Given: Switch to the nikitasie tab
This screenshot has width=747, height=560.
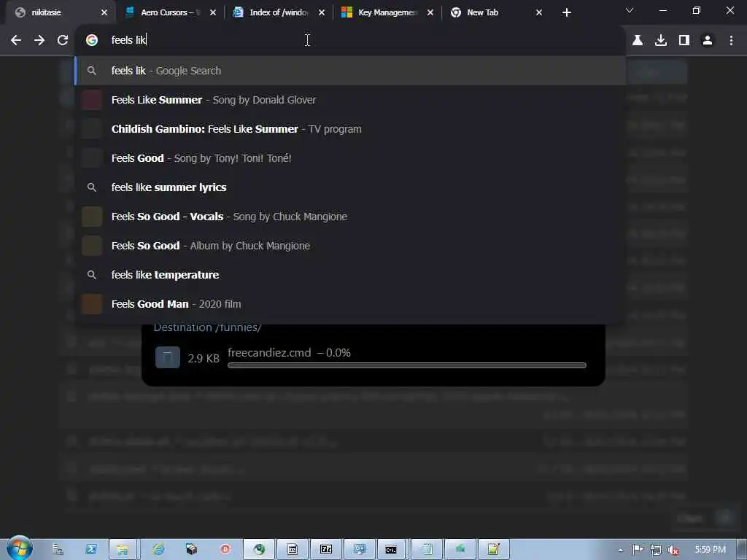Looking at the screenshot, I should tap(60, 13).
